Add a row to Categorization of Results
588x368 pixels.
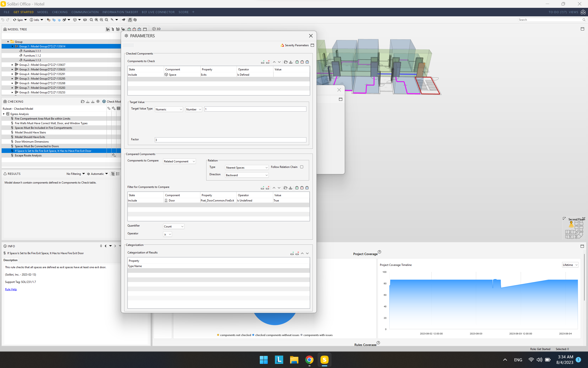tap(292, 253)
